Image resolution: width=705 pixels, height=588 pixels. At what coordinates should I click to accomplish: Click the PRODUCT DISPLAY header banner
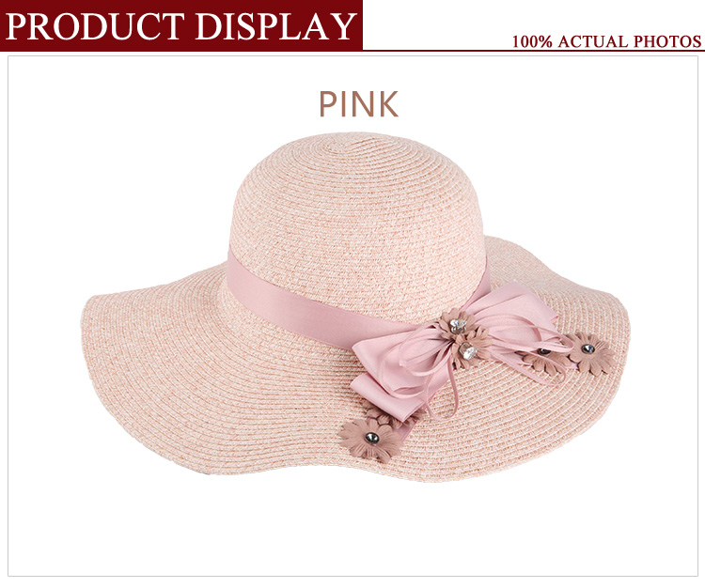click(x=181, y=25)
